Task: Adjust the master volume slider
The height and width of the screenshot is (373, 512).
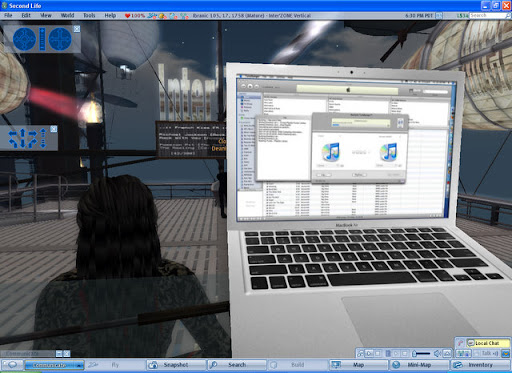Action: [421, 353]
